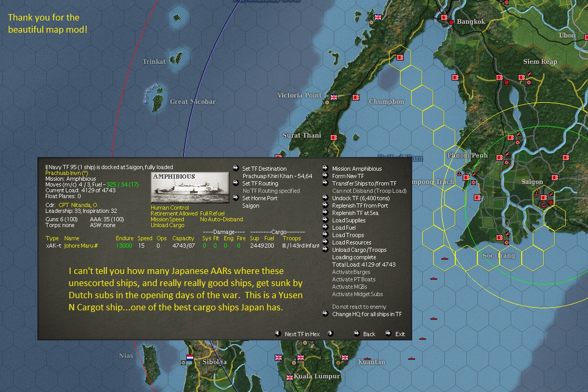Choose Load Fuel option

(344, 228)
